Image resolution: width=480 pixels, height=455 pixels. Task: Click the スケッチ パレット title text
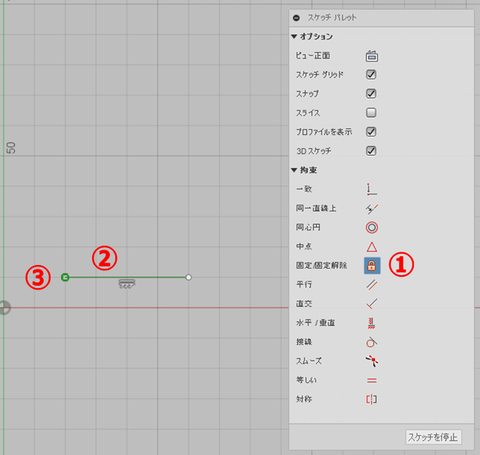click(x=332, y=18)
